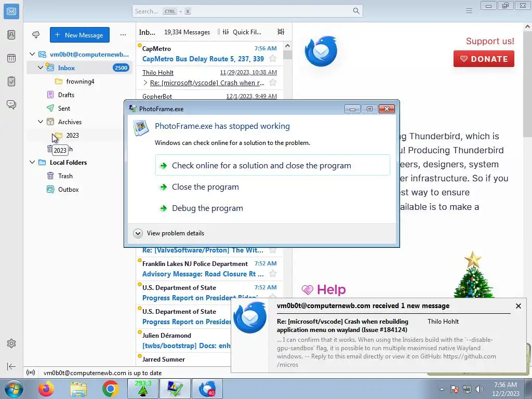Collapse the vm0b0t account tree

[32, 54]
